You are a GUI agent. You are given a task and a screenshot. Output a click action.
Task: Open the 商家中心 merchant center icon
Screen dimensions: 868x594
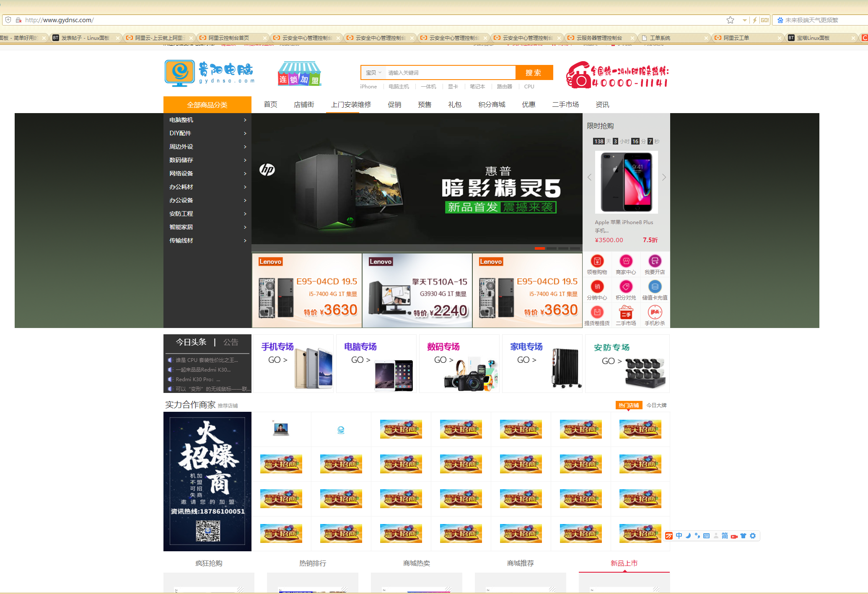coord(626,261)
